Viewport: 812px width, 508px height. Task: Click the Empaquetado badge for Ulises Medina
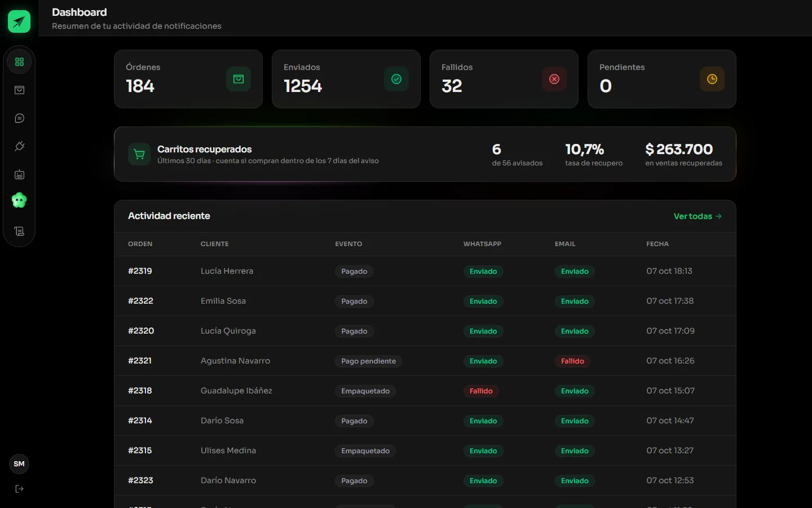pos(365,451)
